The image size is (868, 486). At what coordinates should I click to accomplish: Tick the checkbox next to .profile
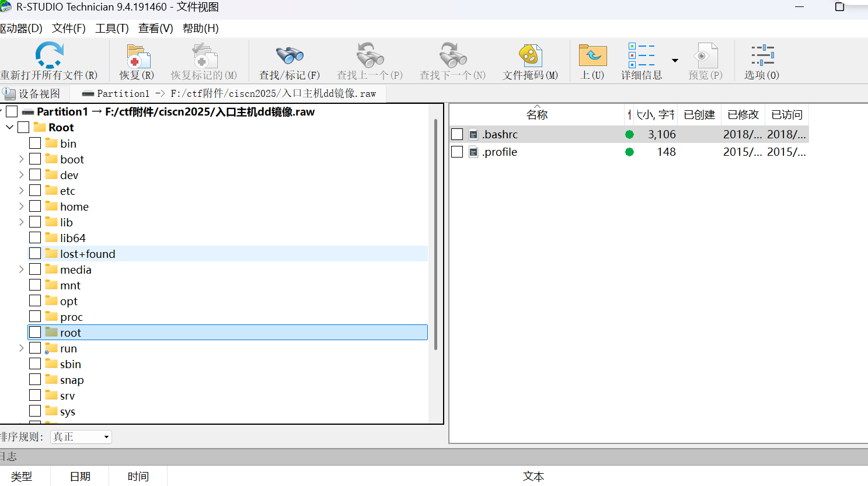coord(457,152)
